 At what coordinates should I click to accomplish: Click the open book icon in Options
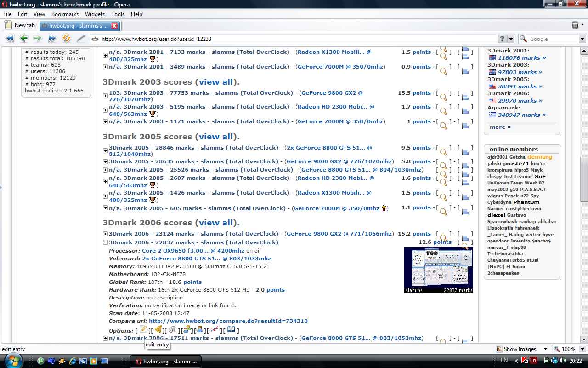pos(231,329)
